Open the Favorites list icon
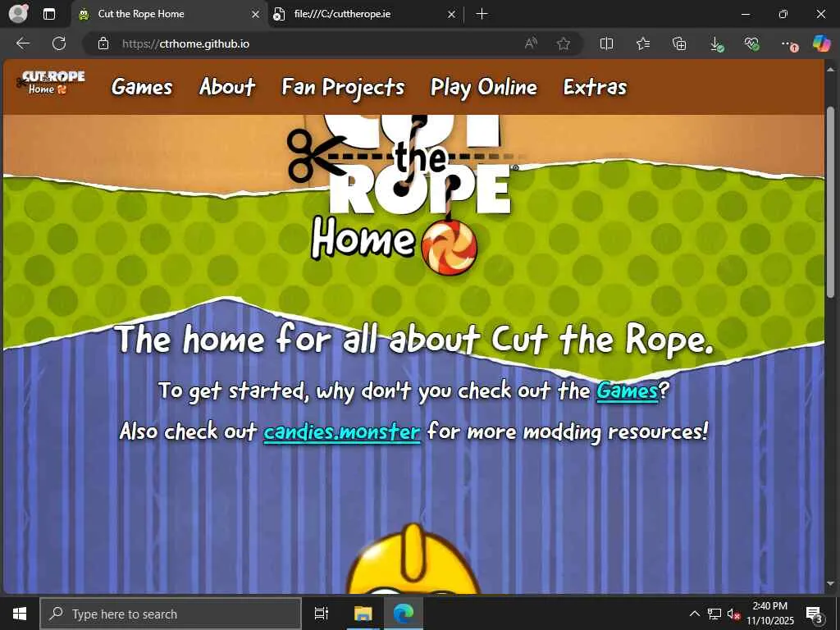Viewport: 840px width, 630px height. coord(643,43)
